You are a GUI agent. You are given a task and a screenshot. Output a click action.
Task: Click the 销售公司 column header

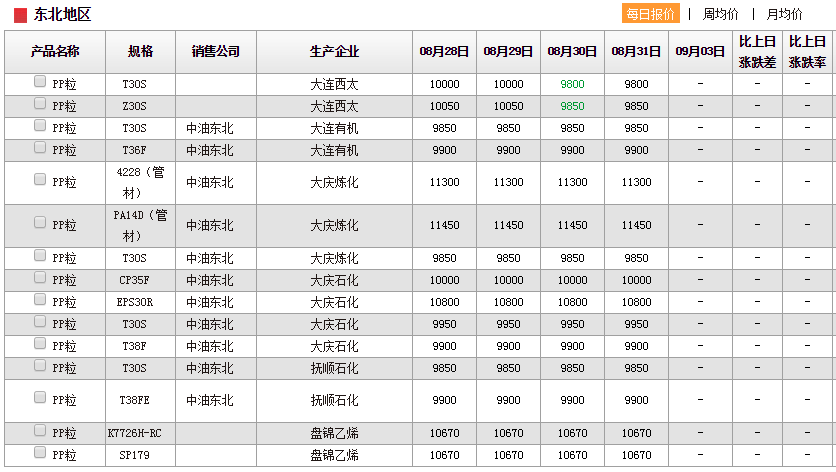point(215,52)
